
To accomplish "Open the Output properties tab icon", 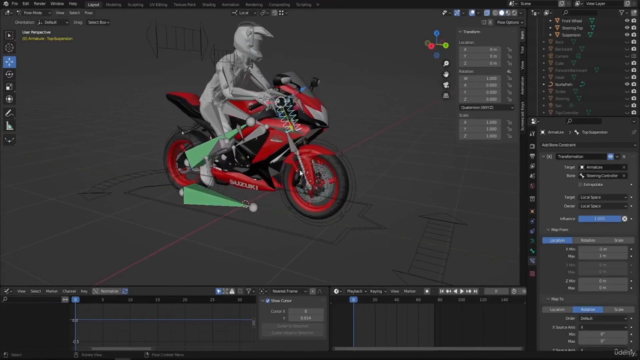I will tap(532, 156).
